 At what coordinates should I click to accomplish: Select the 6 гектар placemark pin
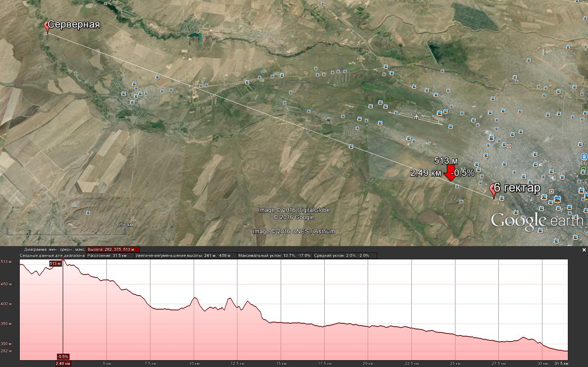tap(493, 191)
